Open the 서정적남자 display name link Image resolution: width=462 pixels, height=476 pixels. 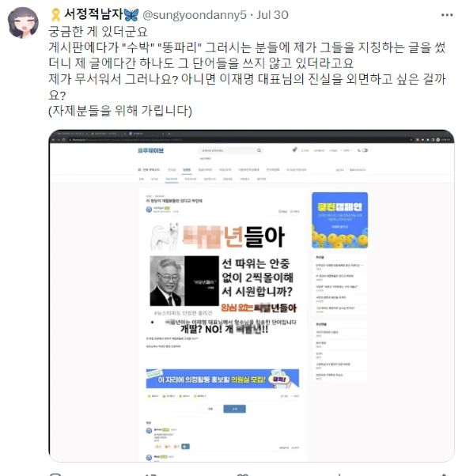[x=93, y=14]
